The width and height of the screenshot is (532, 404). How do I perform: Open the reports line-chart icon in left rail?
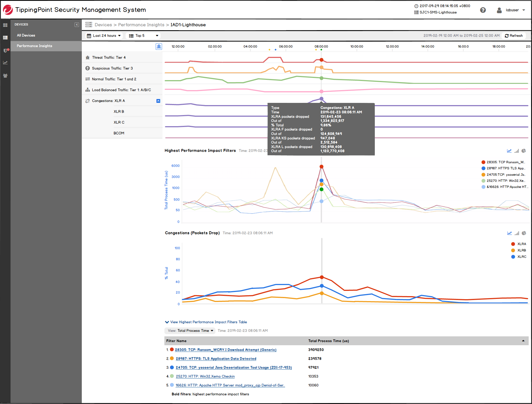click(5, 63)
